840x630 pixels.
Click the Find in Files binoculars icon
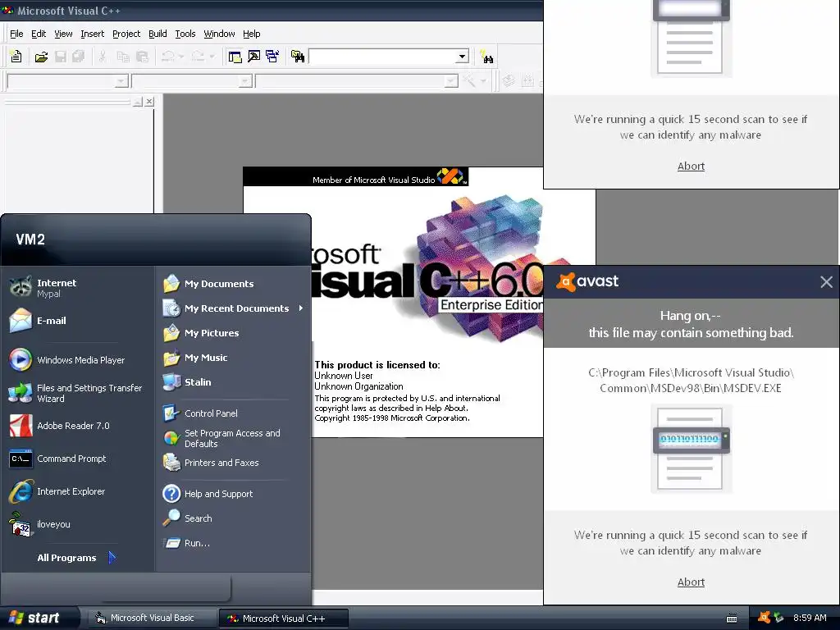[x=297, y=57]
